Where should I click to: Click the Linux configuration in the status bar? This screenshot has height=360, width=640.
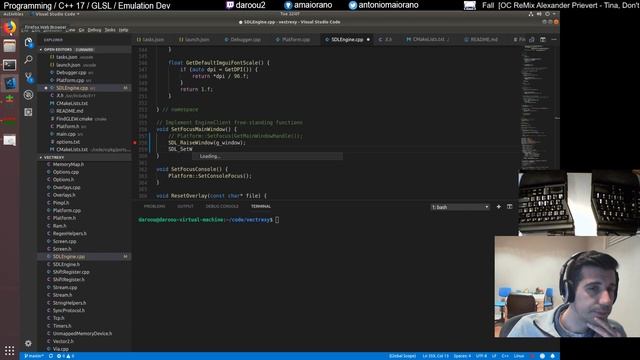pos(519,356)
